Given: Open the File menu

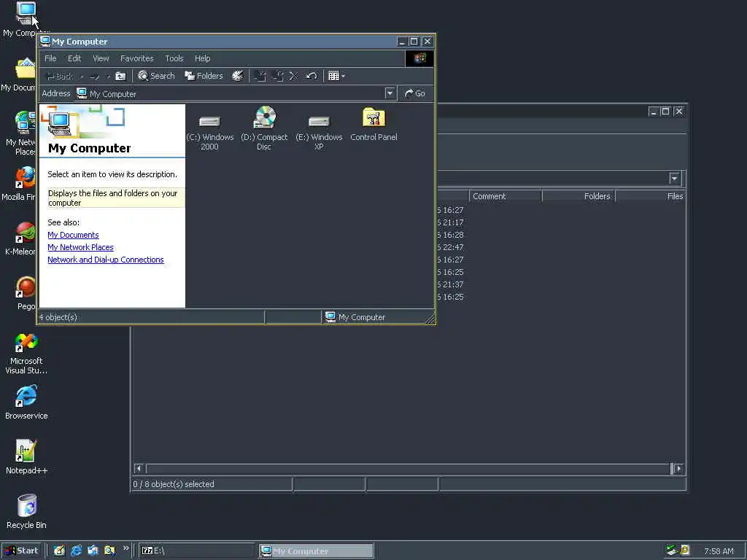Looking at the screenshot, I should coord(50,58).
